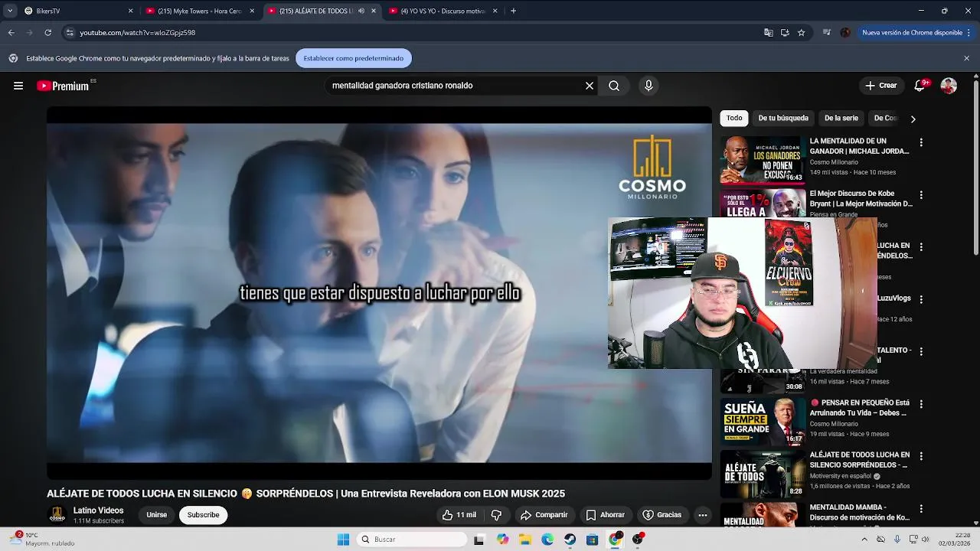Viewport: 980px width, 551px height.
Task: Open SUEÑA SIEMPRE EN GRANDE thumbnail
Action: [x=763, y=422]
